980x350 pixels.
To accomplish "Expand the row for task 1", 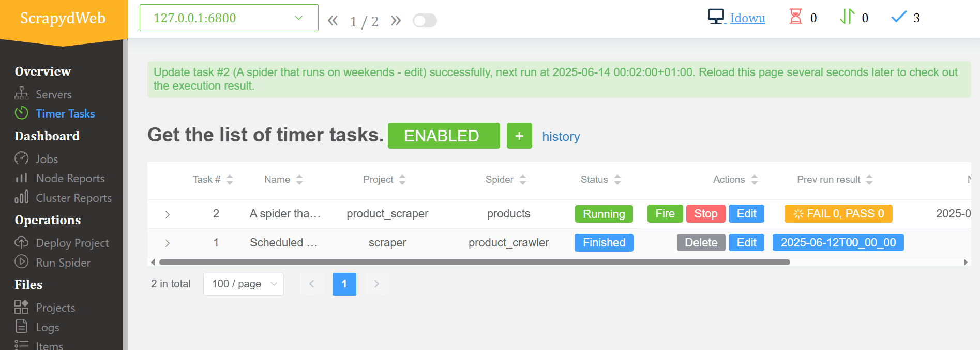I will tap(168, 243).
